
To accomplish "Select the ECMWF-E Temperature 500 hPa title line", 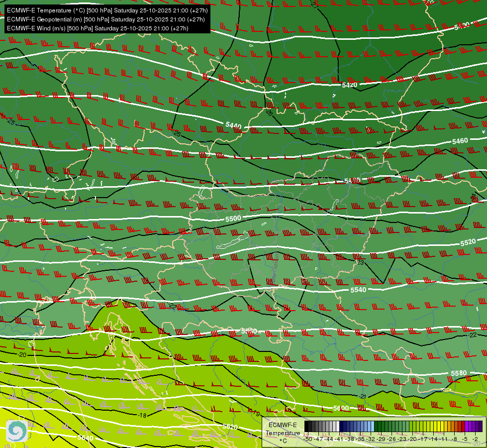I will 107,10.
